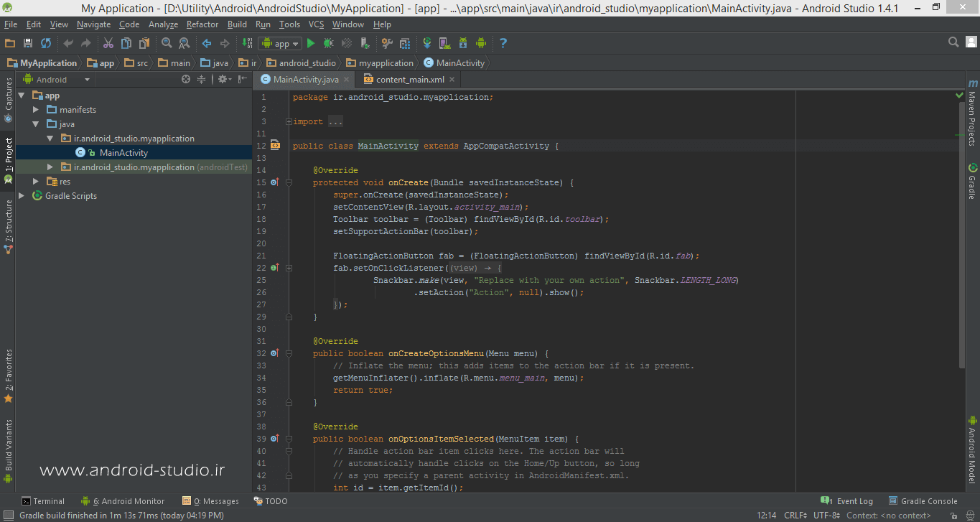Click the Open folder toolbar icon
The width and height of the screenshot is (980, 522).
[9, 43]
